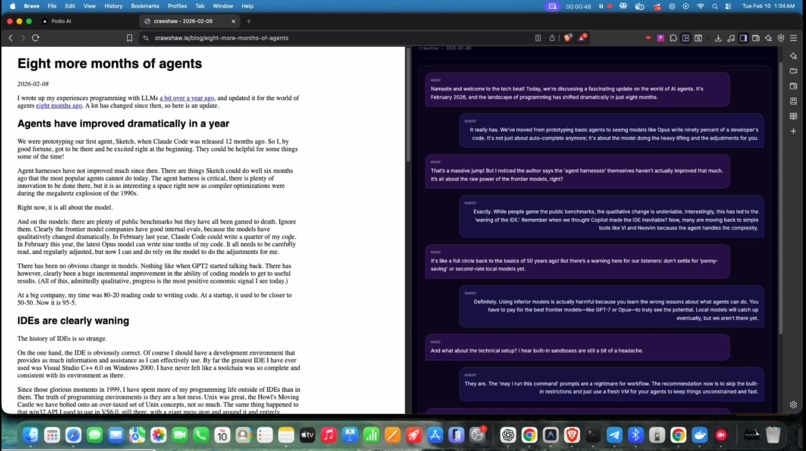
Task: Click the host message starting 'Namaste and welcome'
Action: pyautogui.click(x=577, y=90)
